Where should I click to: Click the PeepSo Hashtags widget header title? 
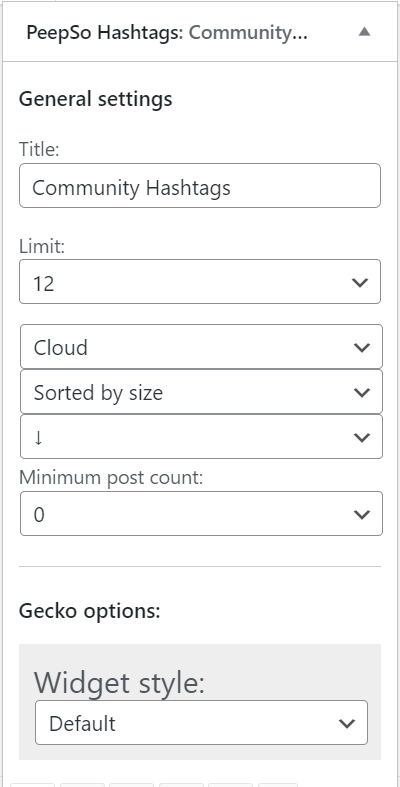[167, 33]
